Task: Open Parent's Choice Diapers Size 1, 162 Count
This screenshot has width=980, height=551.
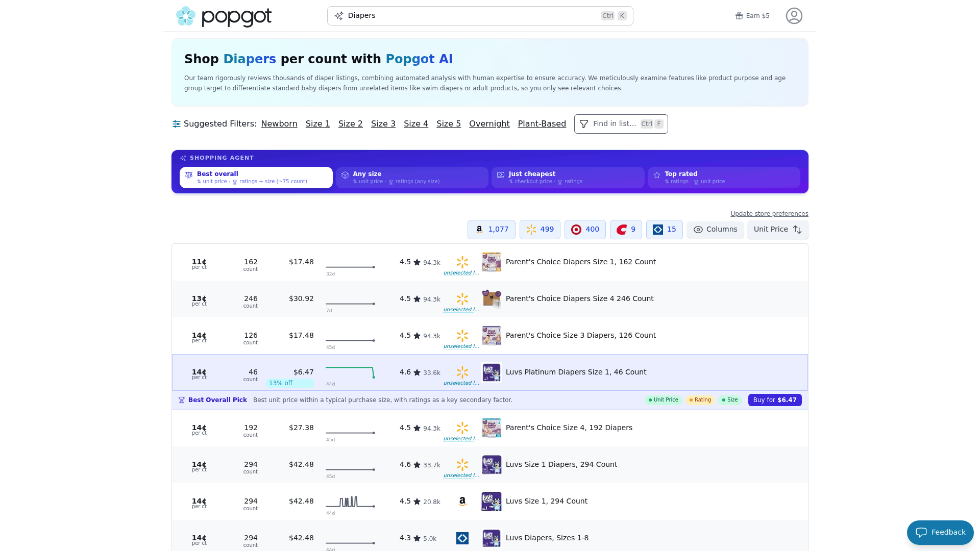Action: 581,262
